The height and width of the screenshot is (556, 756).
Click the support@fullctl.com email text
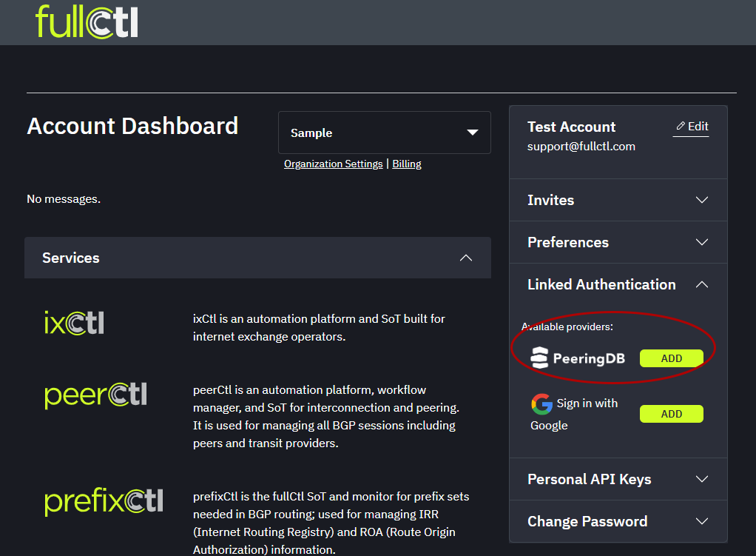pyautogui.click(x=581, y=146)
